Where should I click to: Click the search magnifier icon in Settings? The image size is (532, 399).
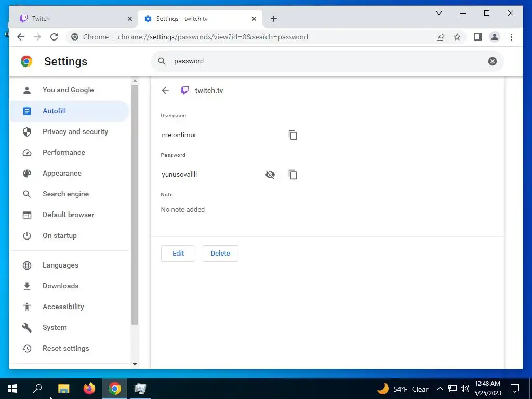point(162,61)
